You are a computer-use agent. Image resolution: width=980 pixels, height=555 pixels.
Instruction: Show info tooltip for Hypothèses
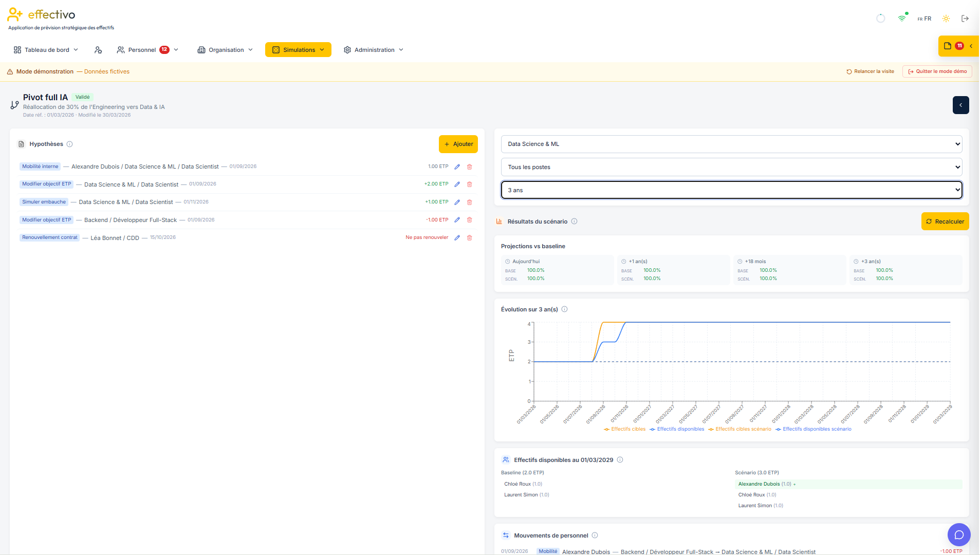point(70,144)
